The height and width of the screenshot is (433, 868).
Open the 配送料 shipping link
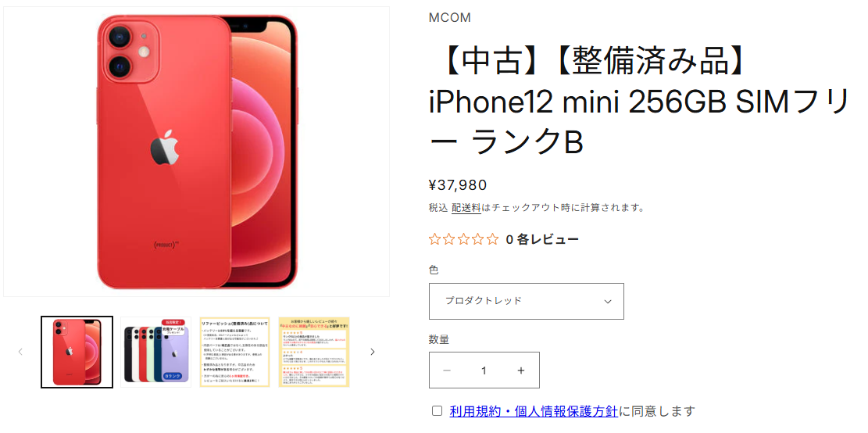tap(466, 208)
